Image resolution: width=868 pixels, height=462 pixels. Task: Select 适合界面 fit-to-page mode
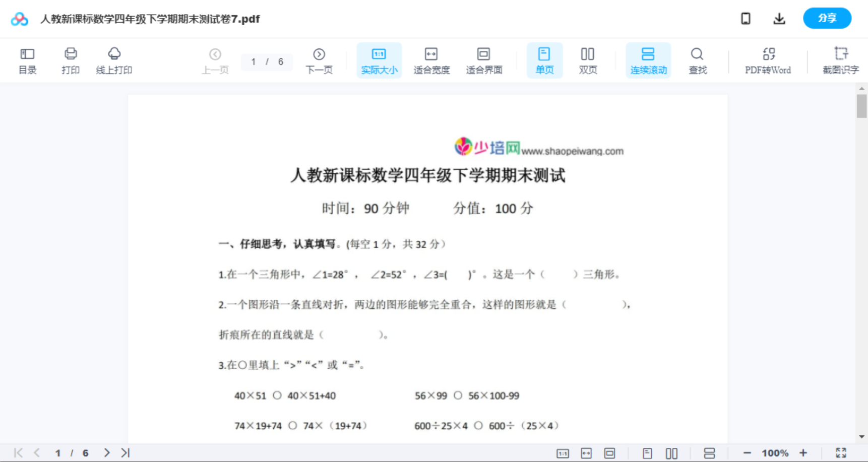[484, 60]
